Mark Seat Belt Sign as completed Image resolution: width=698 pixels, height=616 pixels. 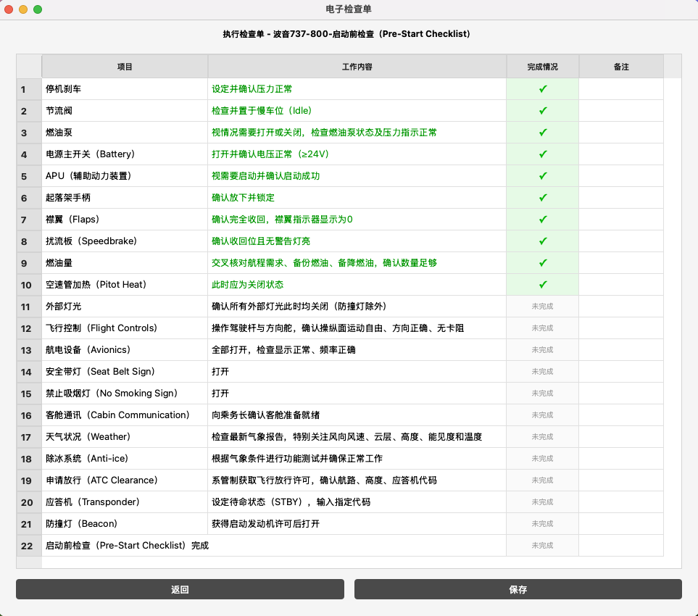[x=542, y=372]
